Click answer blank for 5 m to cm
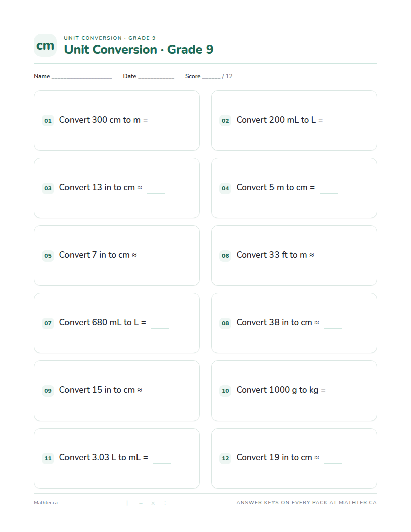 [329, 193]
